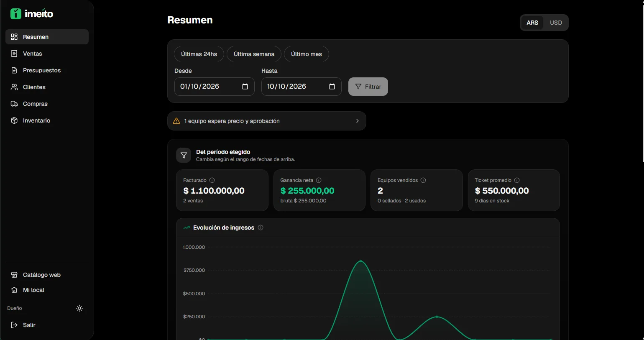
Task: Open Clientes in sidebar
Action: coord(47,87)
